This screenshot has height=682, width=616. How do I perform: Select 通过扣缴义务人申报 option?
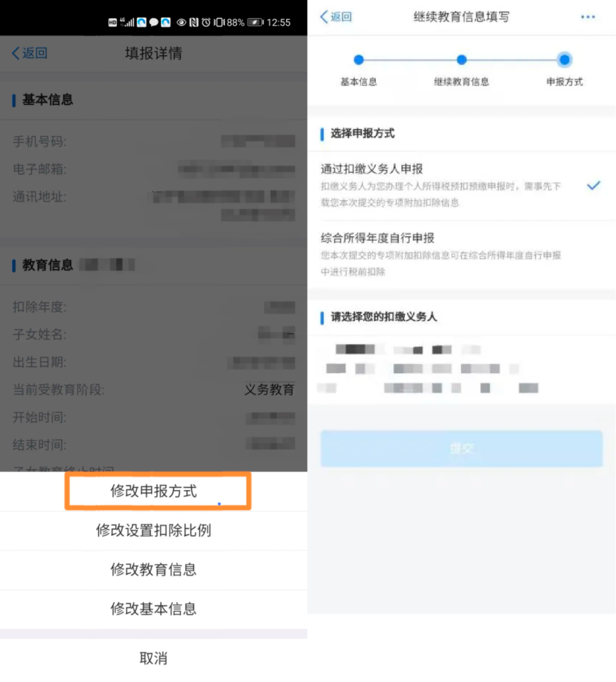(x=461, y=186)
